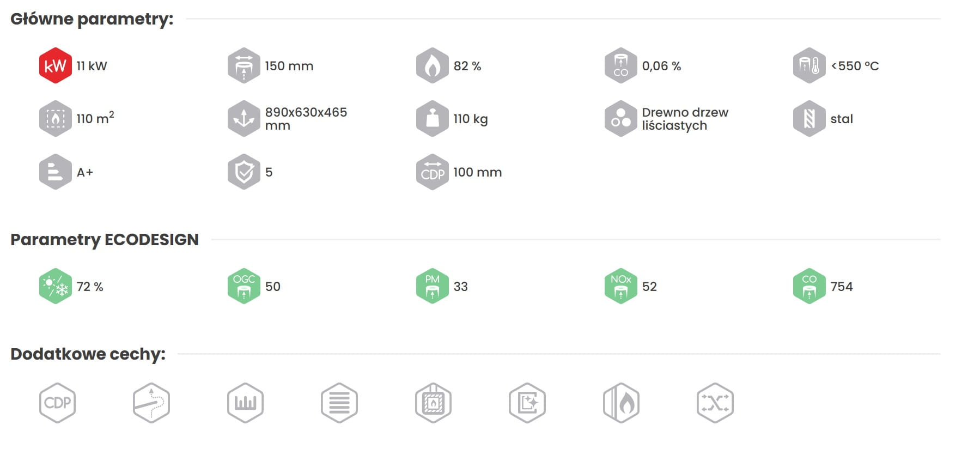Screen dimensions: 980x449
Task: Click the wood fuel type icon
Action: (x=620, y=119)
